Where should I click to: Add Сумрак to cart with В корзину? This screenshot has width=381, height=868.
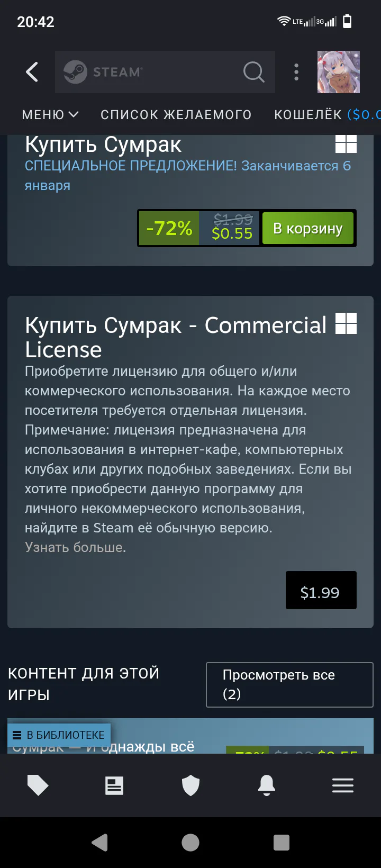308,229
